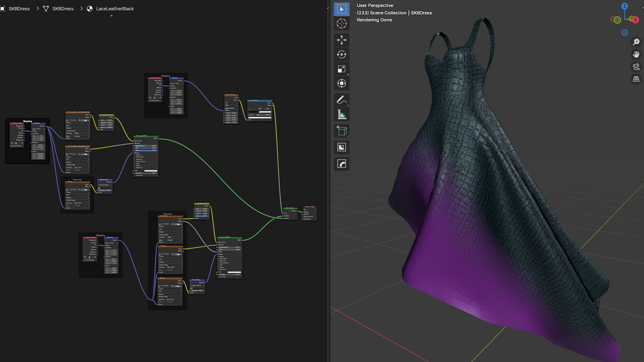
Task: Pick the Rotate tool
Action: click(341, 55)
